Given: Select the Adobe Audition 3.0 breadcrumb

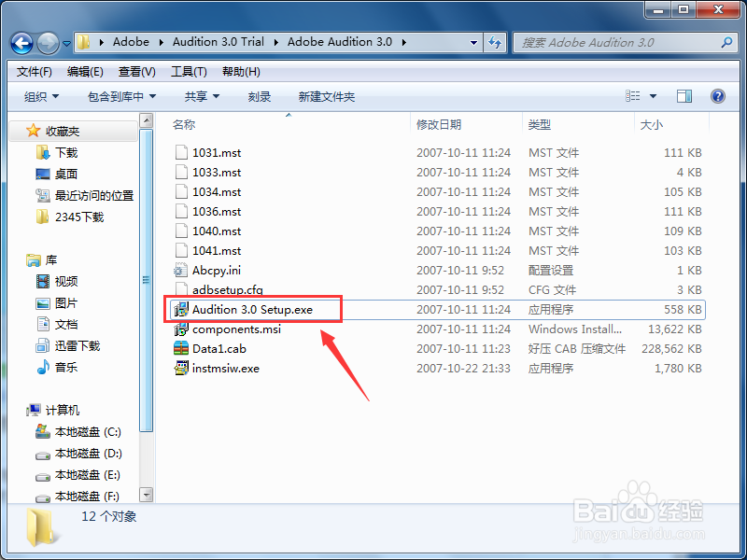Looking at the screenshot, I should [340, 42].
